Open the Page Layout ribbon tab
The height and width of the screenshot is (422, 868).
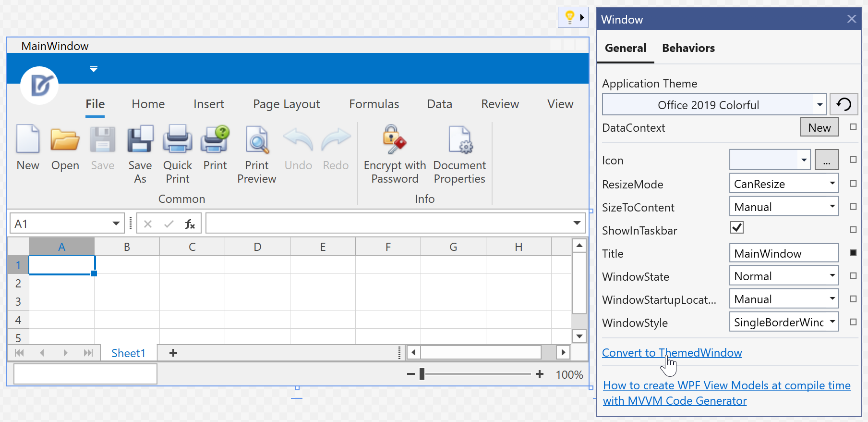tap(286, 104)
